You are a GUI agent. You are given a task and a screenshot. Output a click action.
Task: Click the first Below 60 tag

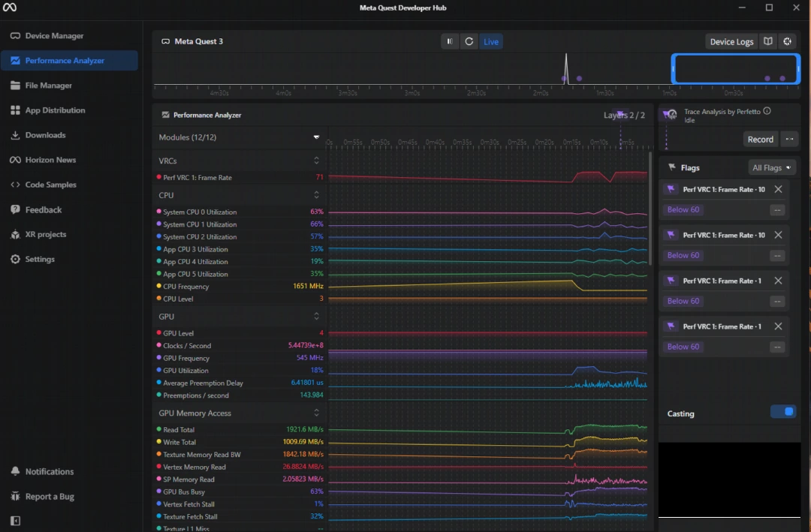[x=683, y=209]
